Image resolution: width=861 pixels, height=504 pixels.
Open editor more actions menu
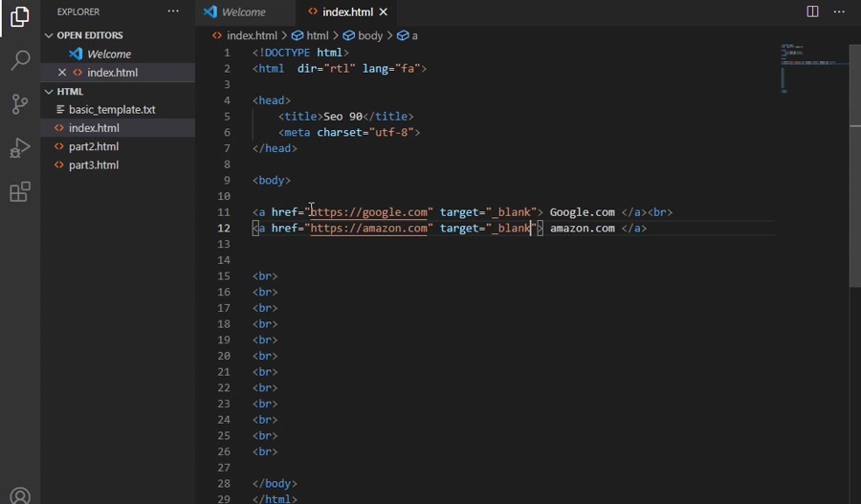coord(839,11)
